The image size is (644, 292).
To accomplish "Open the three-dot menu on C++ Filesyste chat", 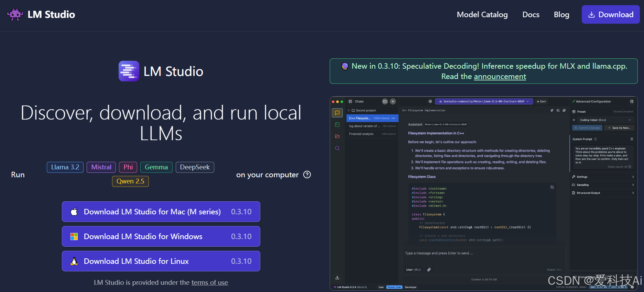I will tap(393, 118).
